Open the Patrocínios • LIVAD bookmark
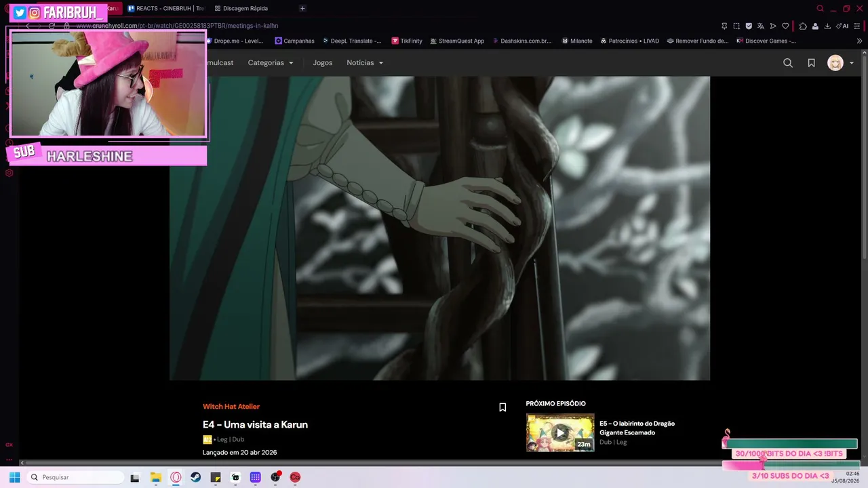 (x=629, y=41)
